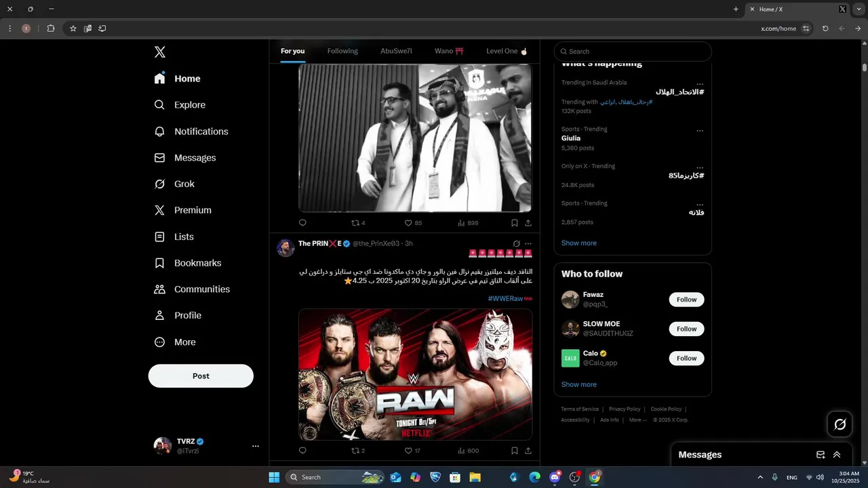Reload the page in browser toolbar

coord(825,28)
